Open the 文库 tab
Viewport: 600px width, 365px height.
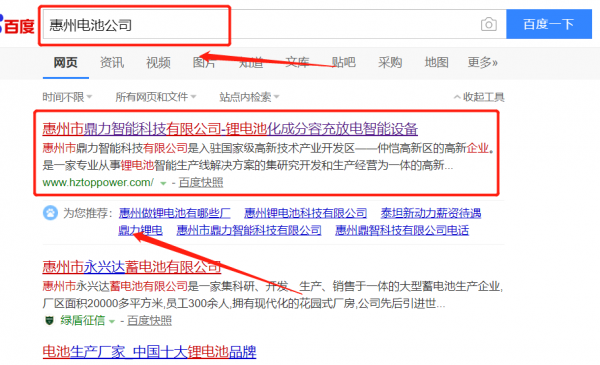pos(297,62)
